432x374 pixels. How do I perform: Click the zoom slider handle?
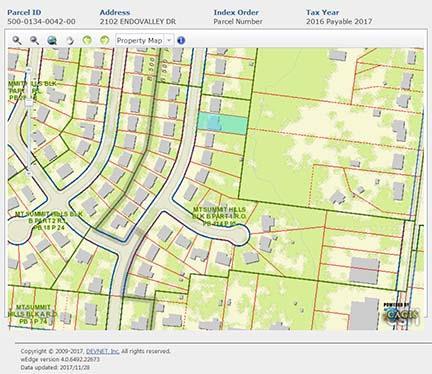click(x=29, y=103)
